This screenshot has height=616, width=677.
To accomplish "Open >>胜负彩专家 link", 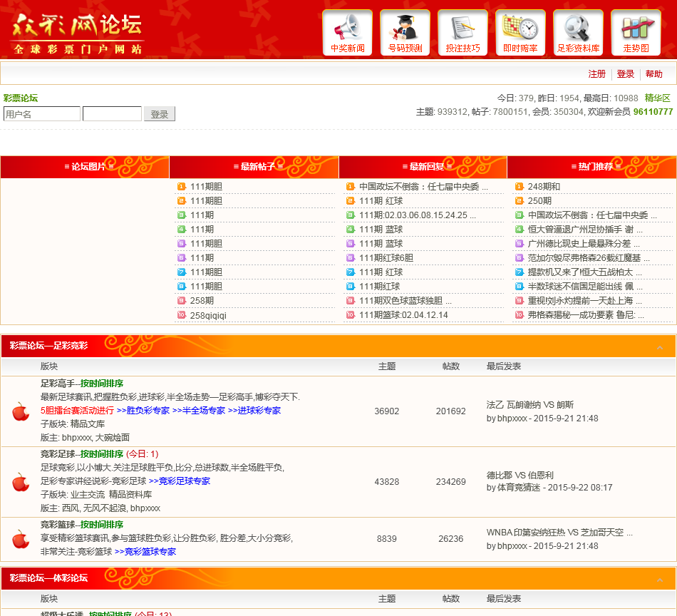I will pyautogui.click(x=143, y=411).
